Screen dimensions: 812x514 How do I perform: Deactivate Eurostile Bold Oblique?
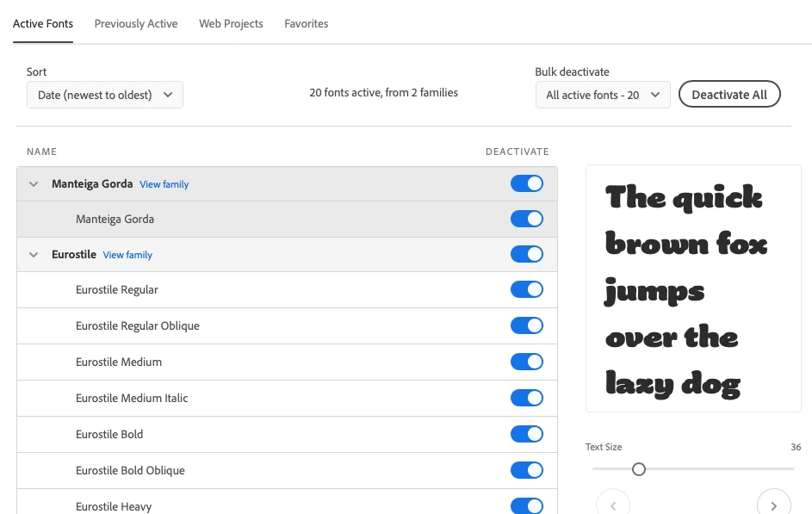point(527,470)
